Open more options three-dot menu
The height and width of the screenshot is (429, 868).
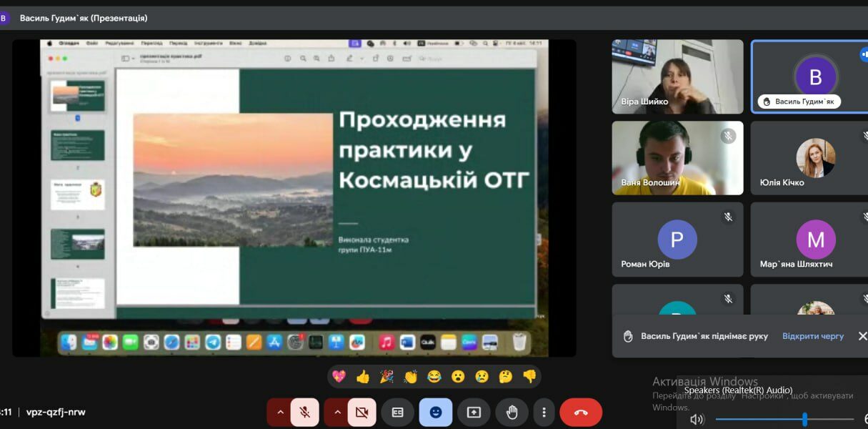544,413
